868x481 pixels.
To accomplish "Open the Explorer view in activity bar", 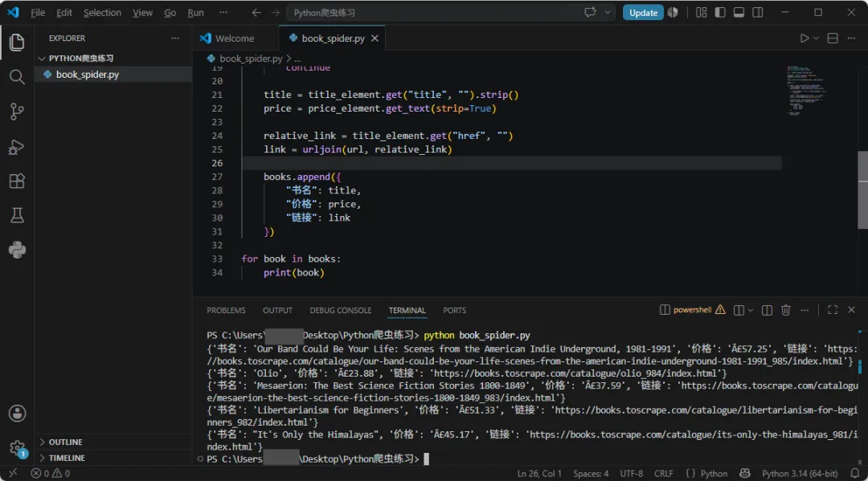I will tap(17, 42).
